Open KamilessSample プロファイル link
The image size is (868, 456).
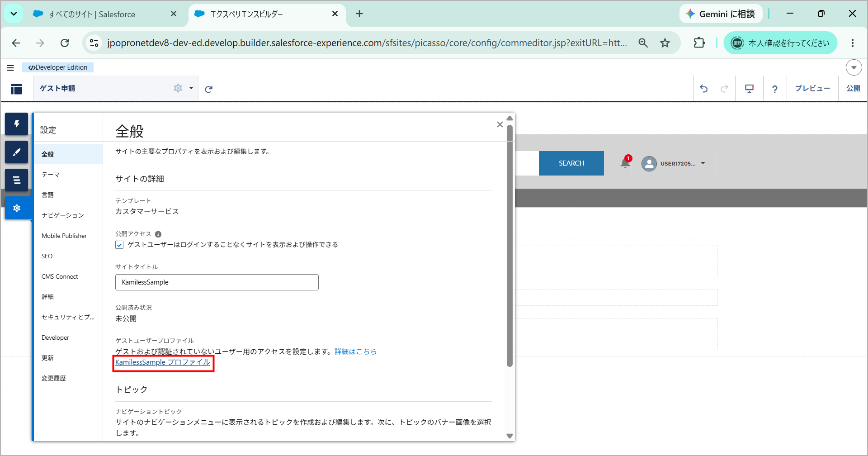[163, 362]
